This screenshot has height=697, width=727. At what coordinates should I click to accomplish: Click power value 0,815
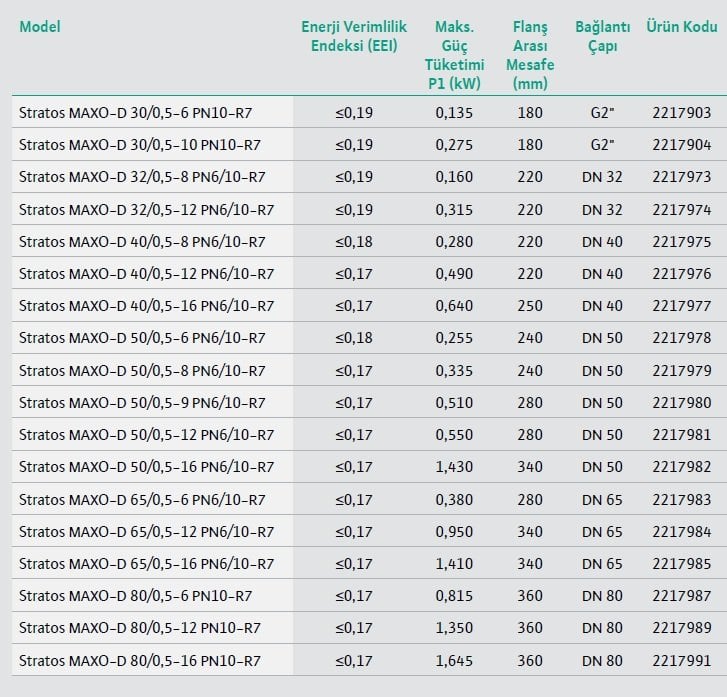coord(454,595)
